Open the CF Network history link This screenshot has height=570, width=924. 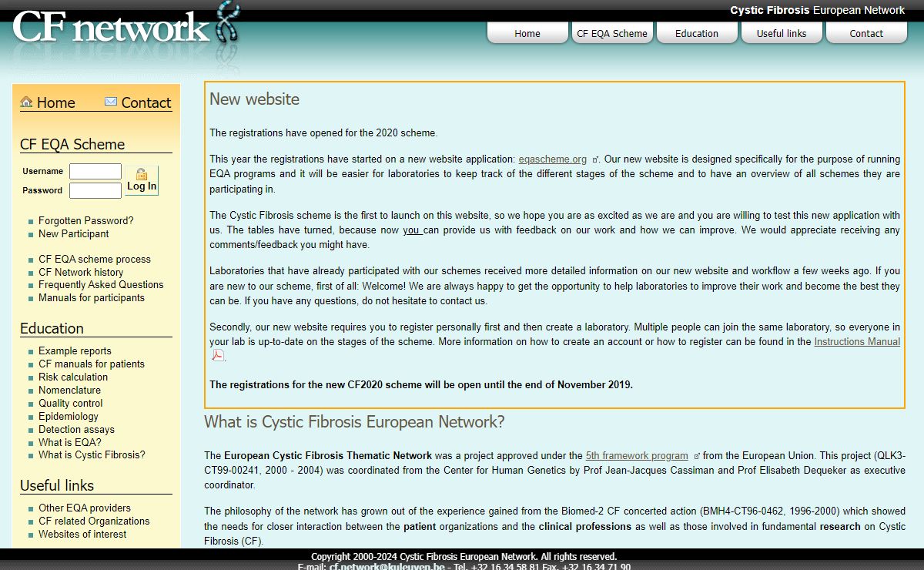81,272
